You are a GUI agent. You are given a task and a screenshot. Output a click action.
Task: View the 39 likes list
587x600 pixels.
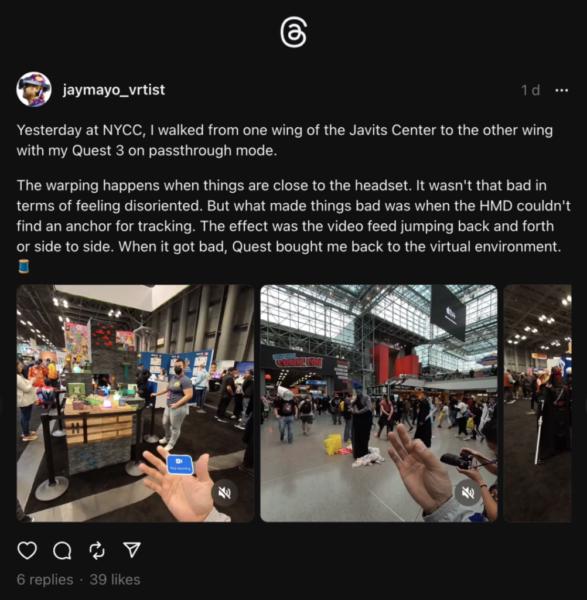click(115, 579)
